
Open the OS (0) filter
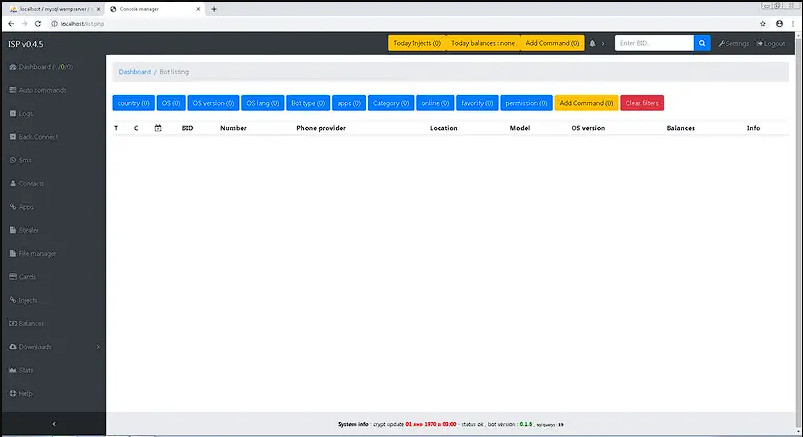tap(171, 103)
